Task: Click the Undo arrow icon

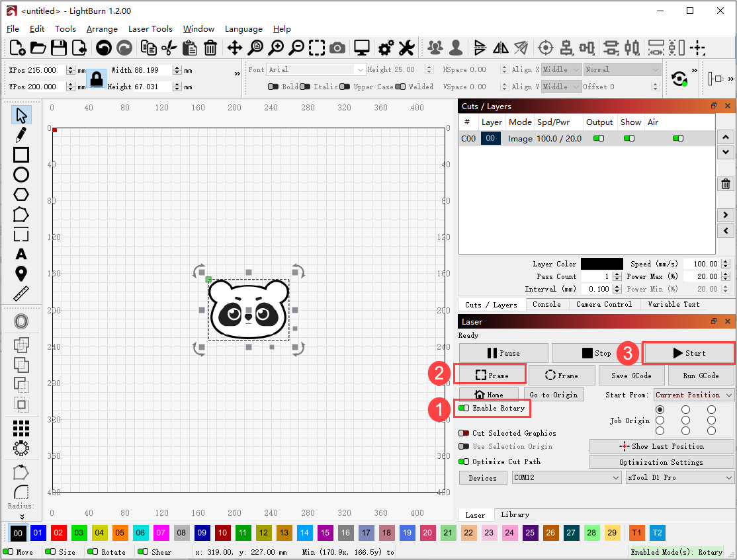Action: pyautogui.click(x=103, y=48)
